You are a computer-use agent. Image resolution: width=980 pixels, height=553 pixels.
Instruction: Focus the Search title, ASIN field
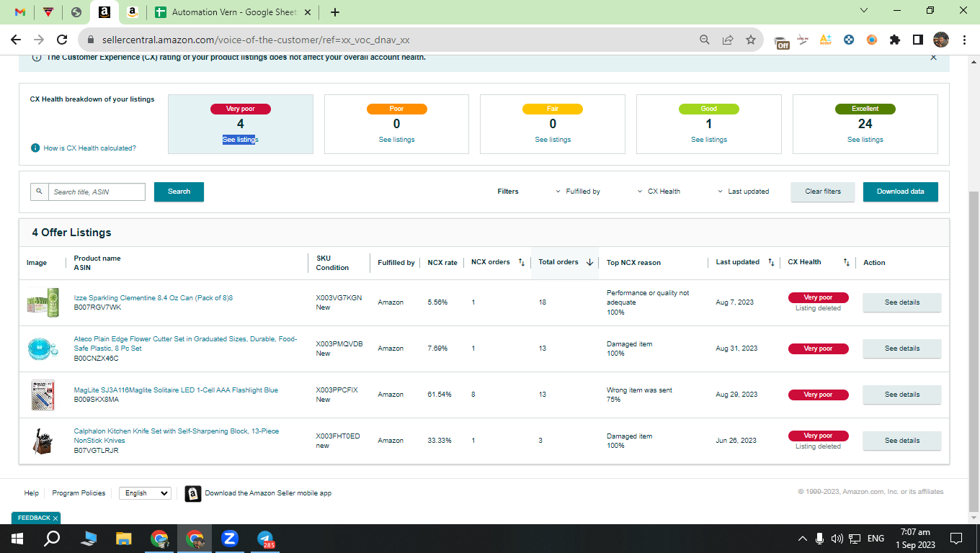[97, 192]
